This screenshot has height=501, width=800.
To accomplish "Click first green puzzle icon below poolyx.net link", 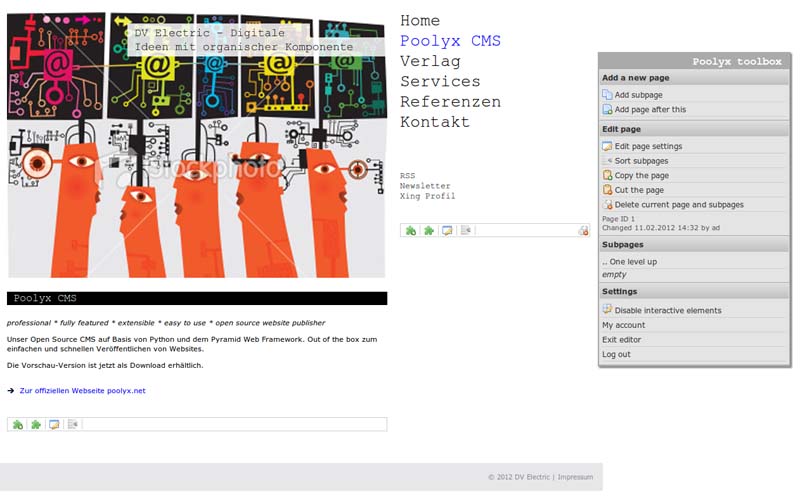I will pos(18,424).
